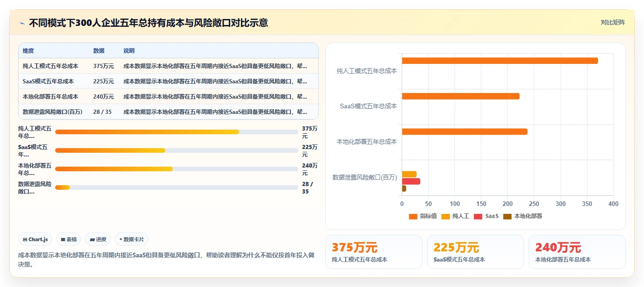Click the page title heading
Image resolution: width=644 pixels, height=287 pixels.
pos(148,23)
